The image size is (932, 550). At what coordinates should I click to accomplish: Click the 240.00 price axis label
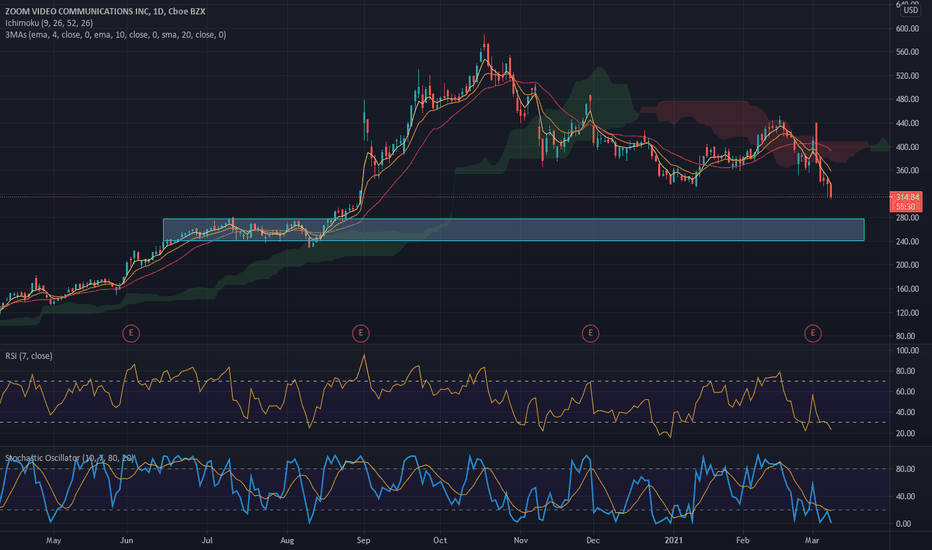click(x=907, y=241)
